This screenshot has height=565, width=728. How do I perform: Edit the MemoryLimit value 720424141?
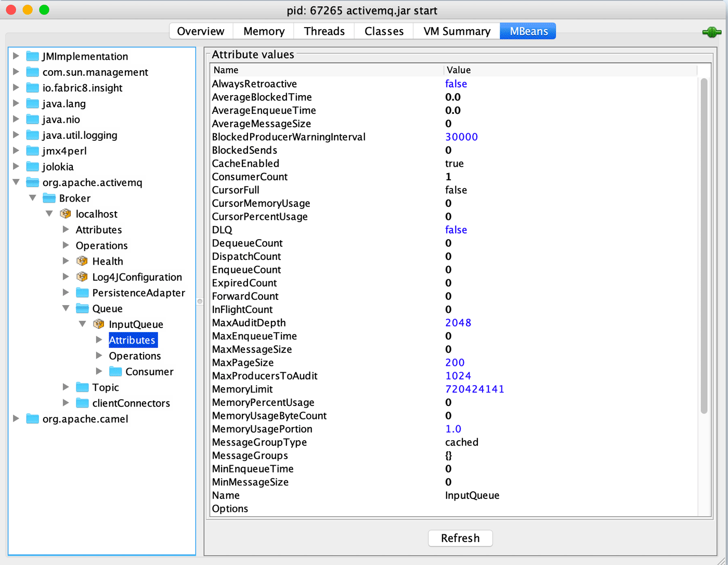475,389
